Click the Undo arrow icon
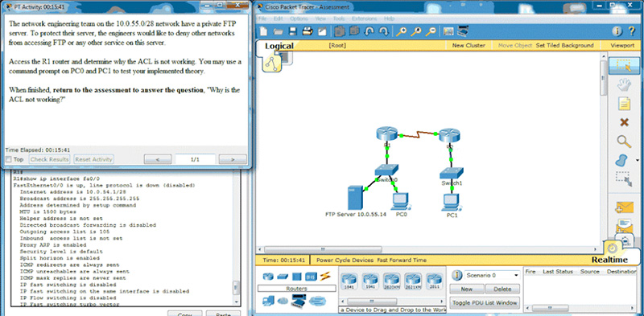The image size is (644, 316). pos(369,31)
